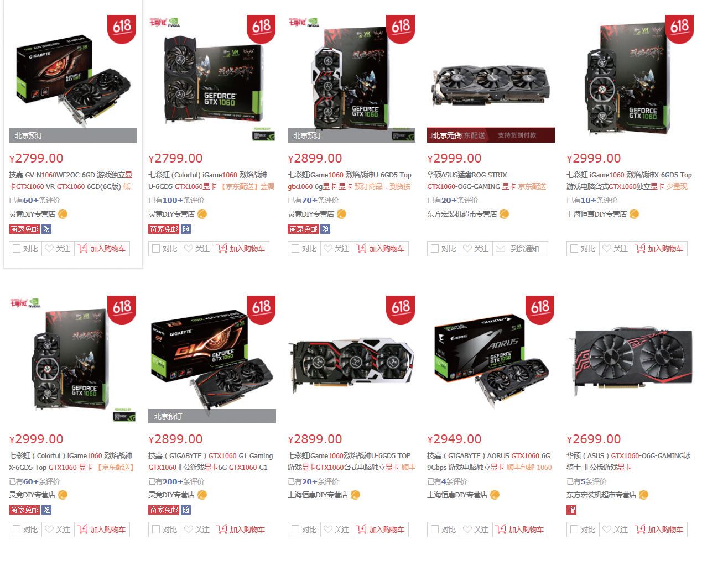Check 对比 box for AORUS GTX1060 ¥2949
The width and height of the screenshot is (728, 566).
click(435, 530)
